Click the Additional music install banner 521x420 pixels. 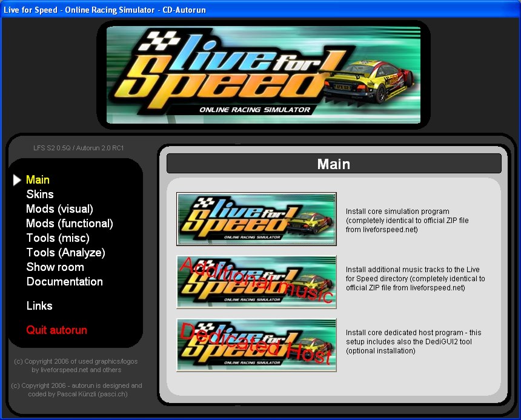coord(256,282)
